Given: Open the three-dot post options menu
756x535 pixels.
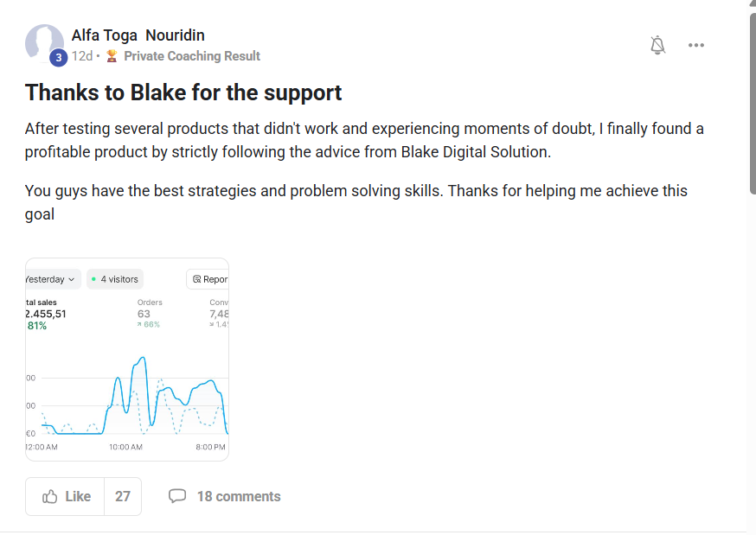Looking at the screenshot, I should [696, 45].
